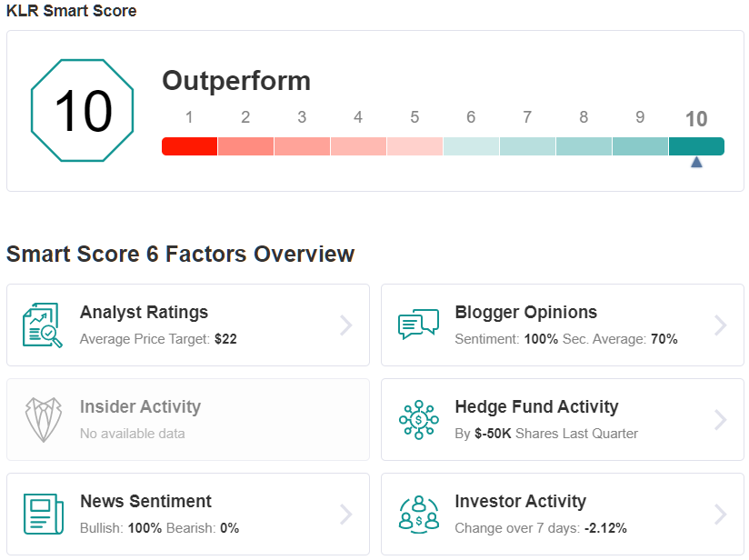Select the News Sentiment title
This screenshot has width=749, height=560.
(x=145, y=501)
